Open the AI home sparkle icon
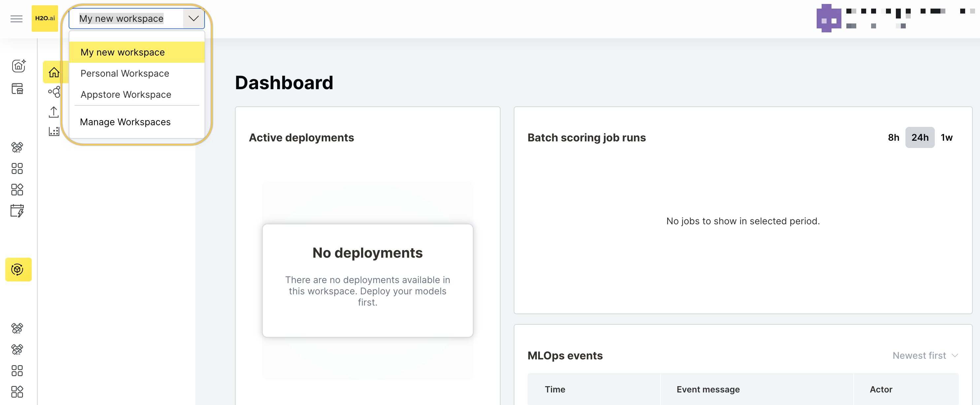 pos(18,66)
